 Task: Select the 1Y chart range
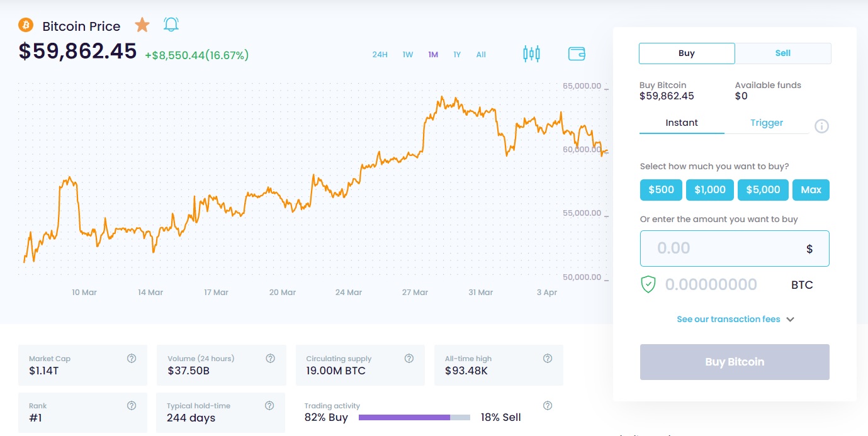[457, 55]
